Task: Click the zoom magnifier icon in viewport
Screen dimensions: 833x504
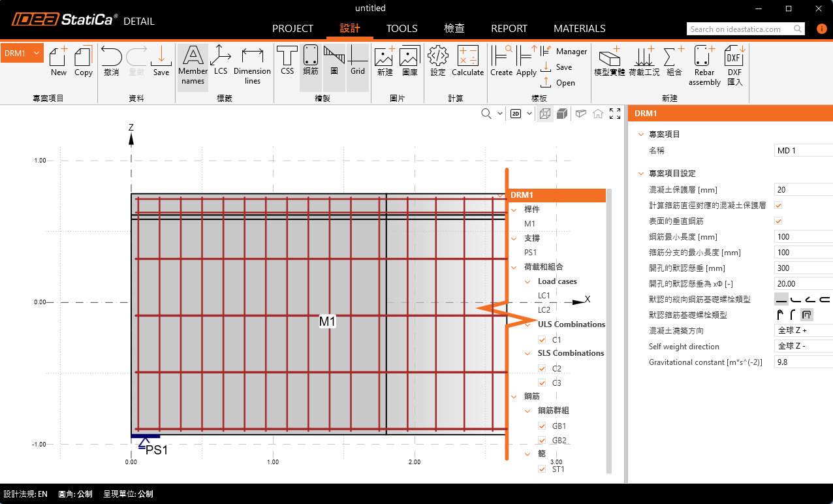Action: click(486, 114)
